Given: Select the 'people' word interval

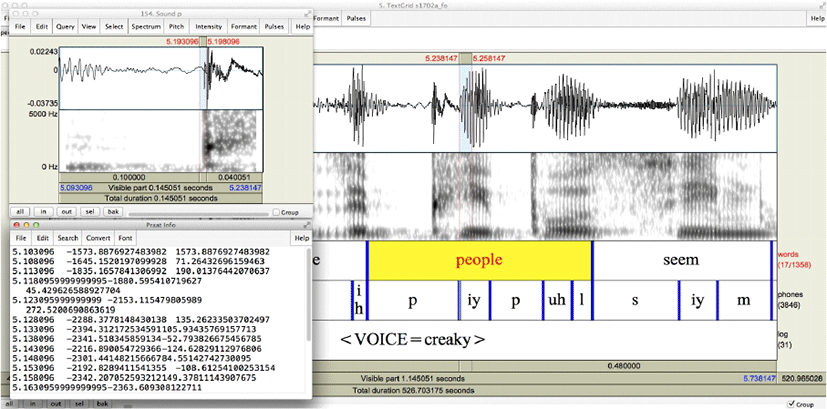Looking at the screenshot, I should (479, 260).
